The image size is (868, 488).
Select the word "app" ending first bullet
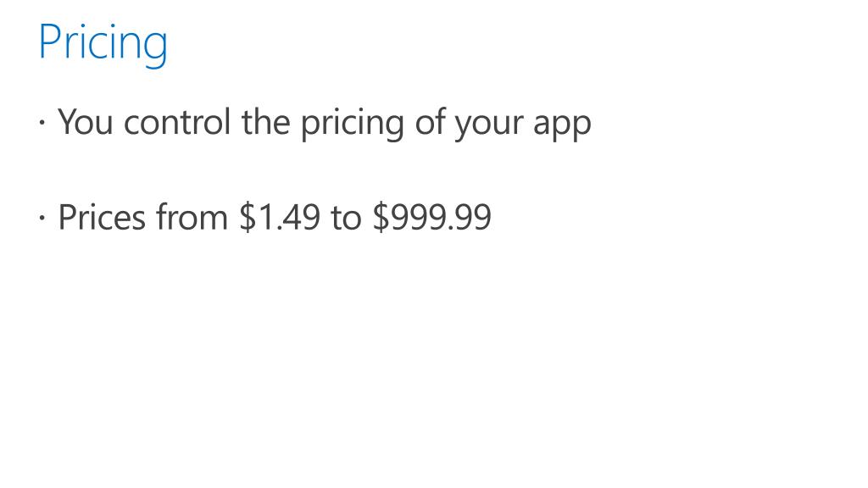pos(562,126)
